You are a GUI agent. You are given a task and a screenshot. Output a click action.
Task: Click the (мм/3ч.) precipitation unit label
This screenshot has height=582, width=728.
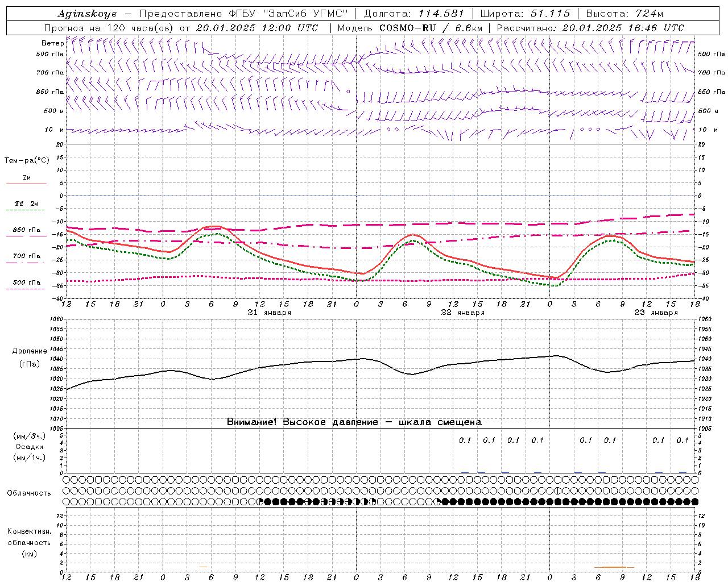coord(30,436)
